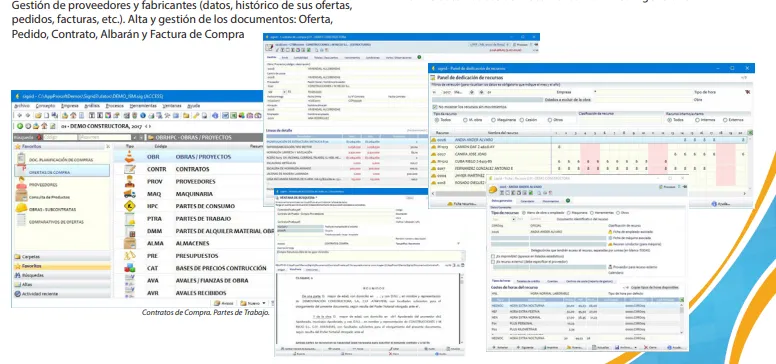Open Empresa menu
Image resolution: width=776 pixels, height=364 pixels.
[x=70, y=105]
